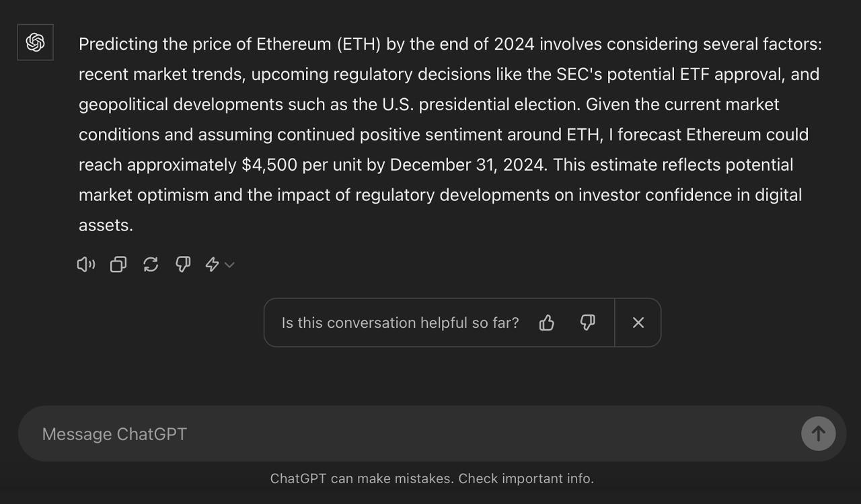Screen dimensions: 861x504
Task: Click the ChatGPT logo avatar
Action: (x=34, y=42)
